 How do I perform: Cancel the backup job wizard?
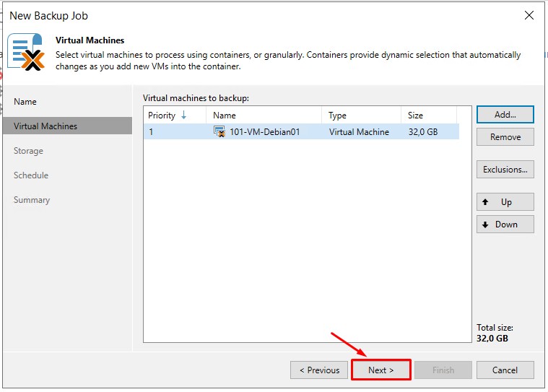pos(505,370)
